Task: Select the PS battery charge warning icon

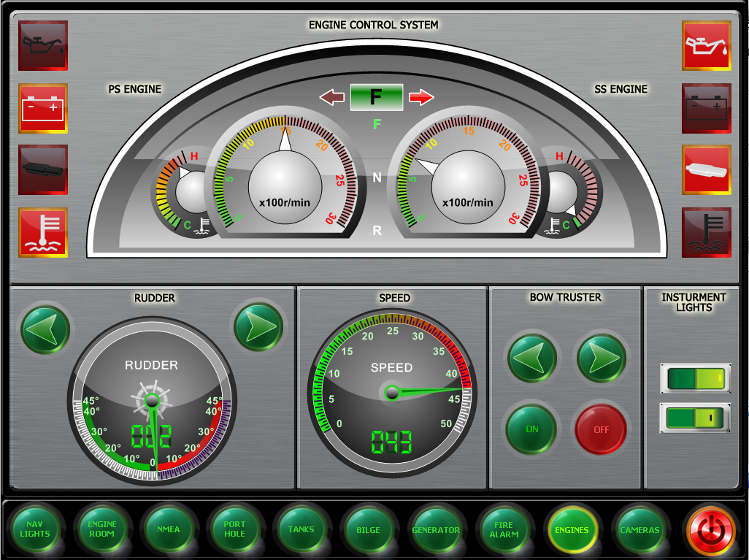Action: click(43, 108)
